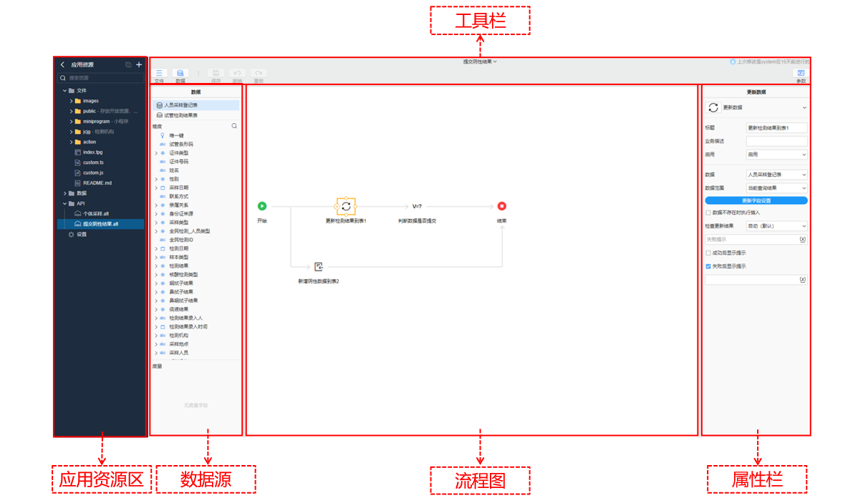Expand the 证件类型 field in the dimension tree
868x498 pixels.
tap(156, 152)
